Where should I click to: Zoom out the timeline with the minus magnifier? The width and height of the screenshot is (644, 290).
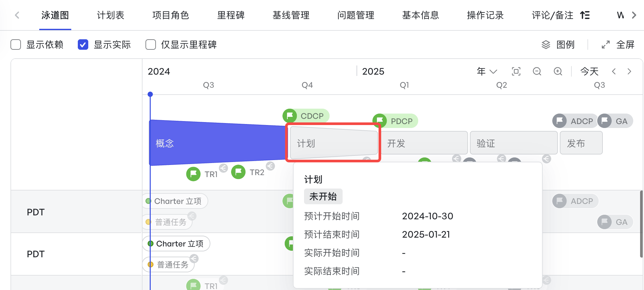coord(537,71)
